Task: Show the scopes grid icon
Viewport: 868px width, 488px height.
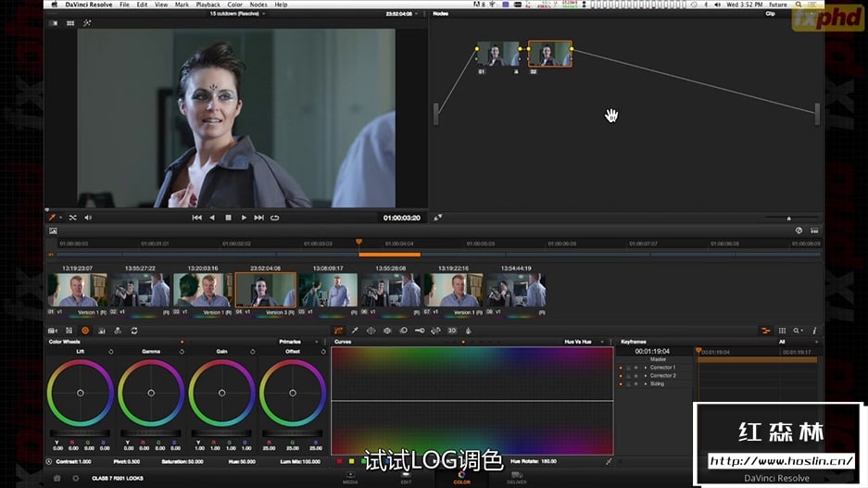Action: pos(782,331)
